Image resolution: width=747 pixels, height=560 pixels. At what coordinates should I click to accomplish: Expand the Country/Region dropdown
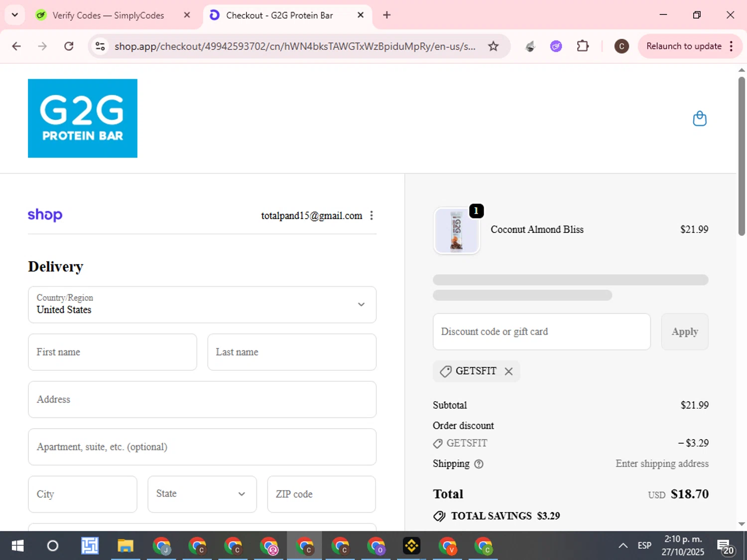(x=202, y=305)
